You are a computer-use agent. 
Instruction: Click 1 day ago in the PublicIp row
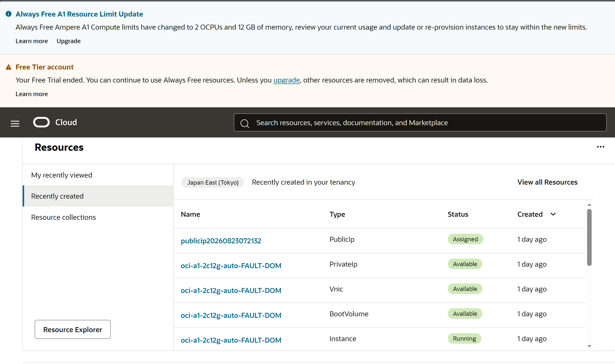pos(532,239)
